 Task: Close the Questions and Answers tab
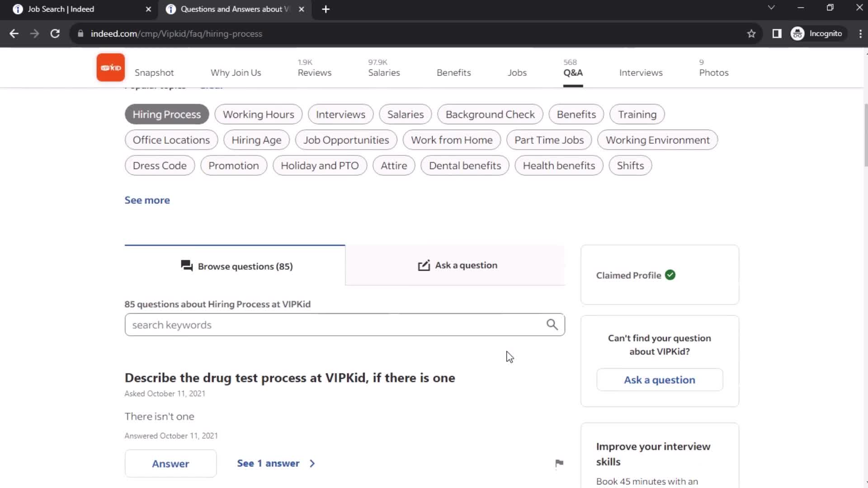click(x=302, y=9)
